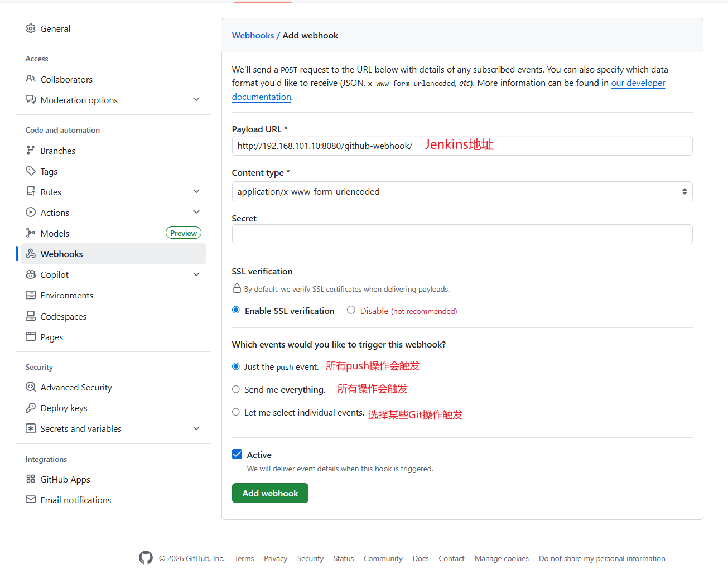Expand the Rules section chevron

196,191
